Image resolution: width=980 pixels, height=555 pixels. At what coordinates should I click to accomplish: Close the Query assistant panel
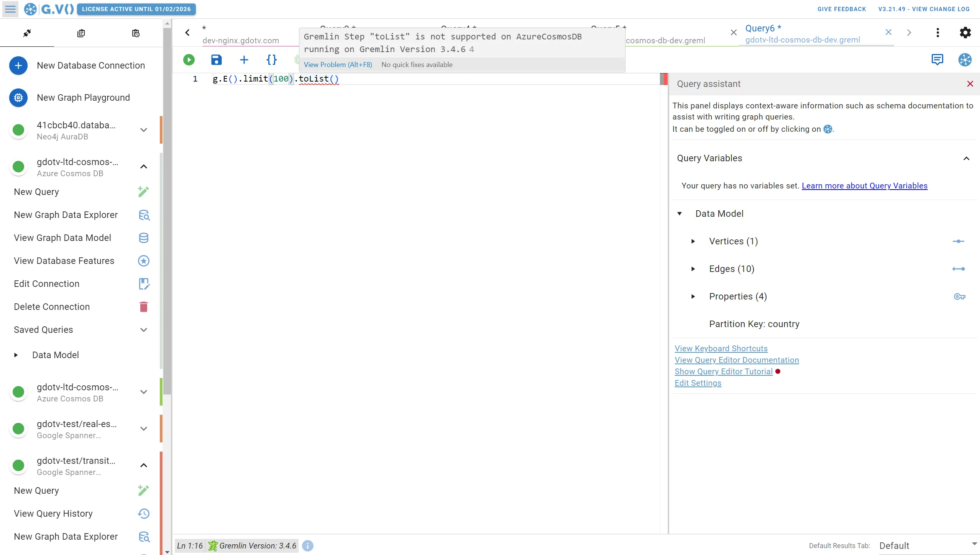[970, 84]
